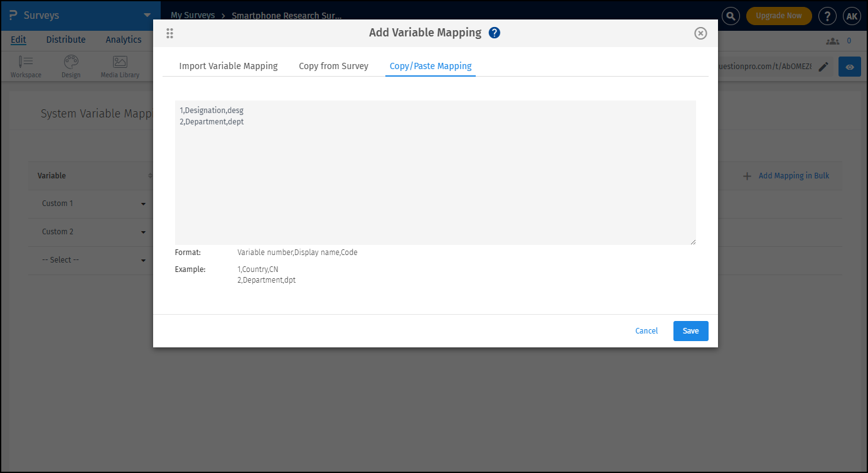Edit the survey URL with the pencil icon

tap(823, 66)
